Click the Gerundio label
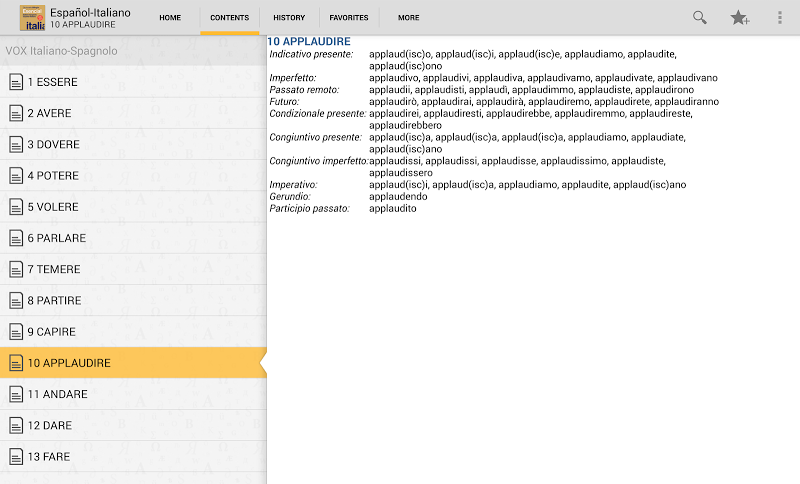The image size is (800, 484). click(x=290, y=196)
